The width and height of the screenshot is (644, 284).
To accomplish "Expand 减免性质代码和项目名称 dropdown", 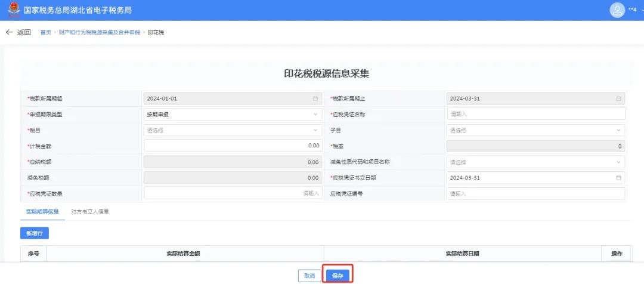I will (x=535, y=162).
